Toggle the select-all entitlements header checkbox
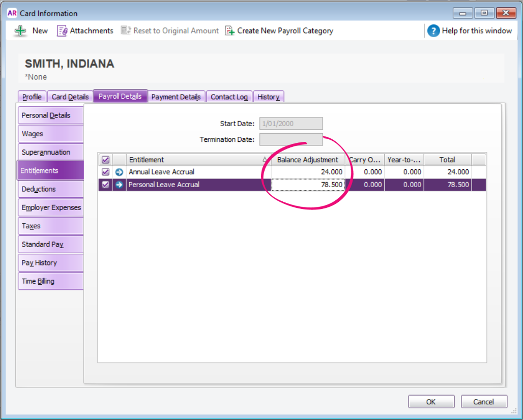Viewport: 523px width, 420px height. (105, 160)
